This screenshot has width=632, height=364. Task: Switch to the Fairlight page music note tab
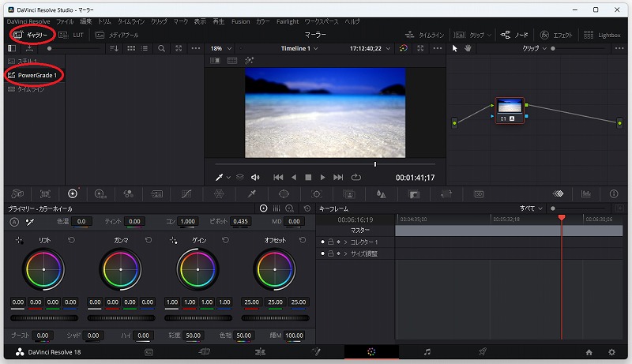[x=427, y=352]
